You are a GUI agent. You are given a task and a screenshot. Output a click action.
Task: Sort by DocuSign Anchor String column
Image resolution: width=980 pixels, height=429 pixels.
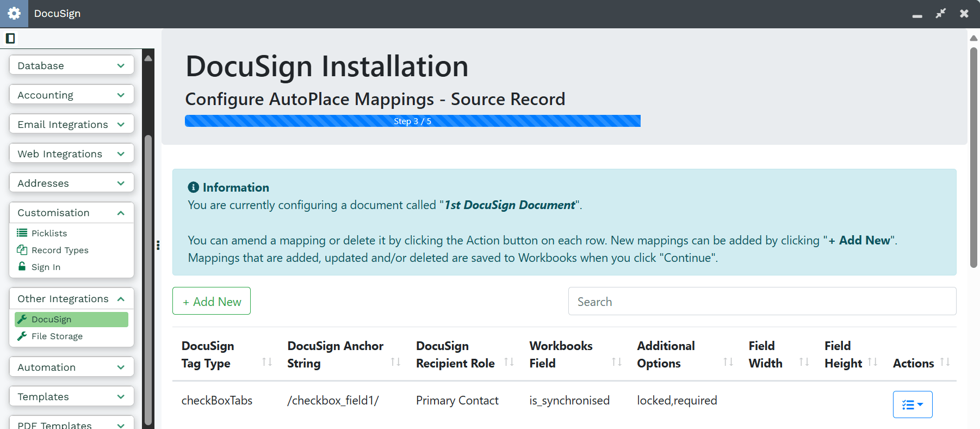395,362
